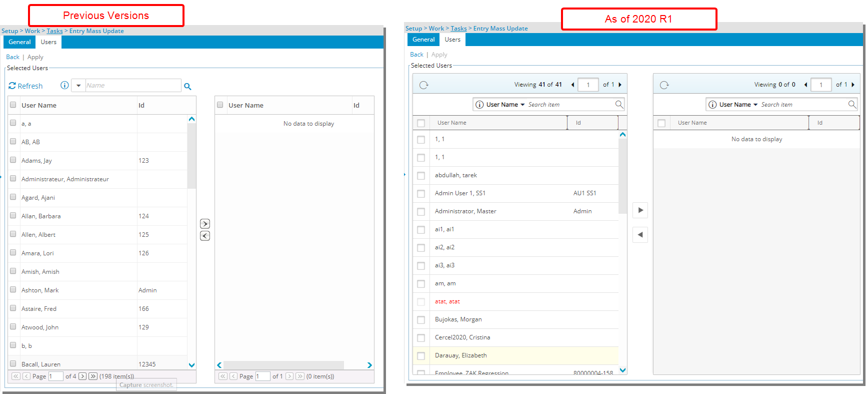Click search magnifier in 2020 R1 left grid

tap(619, 104)
